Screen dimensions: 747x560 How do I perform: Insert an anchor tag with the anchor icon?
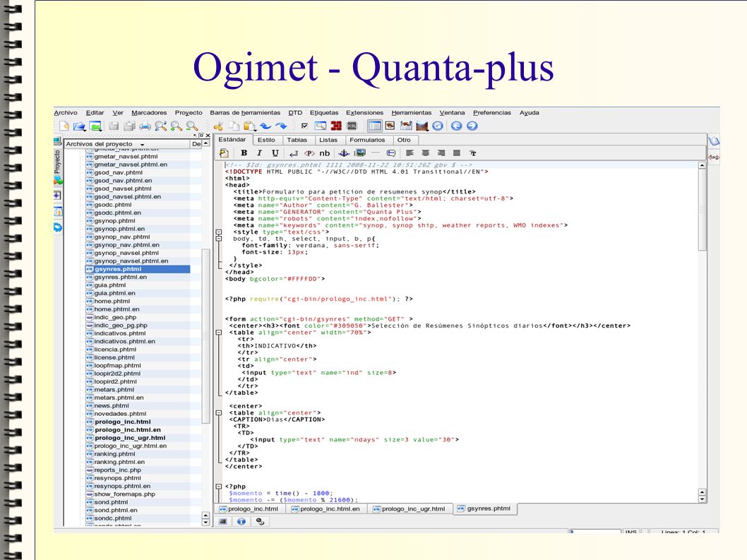point(344,153)
